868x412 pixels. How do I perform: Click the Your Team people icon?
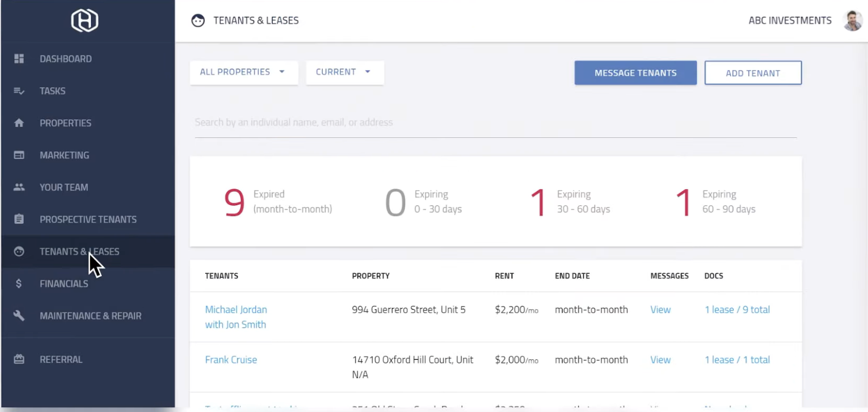point(19,187)
